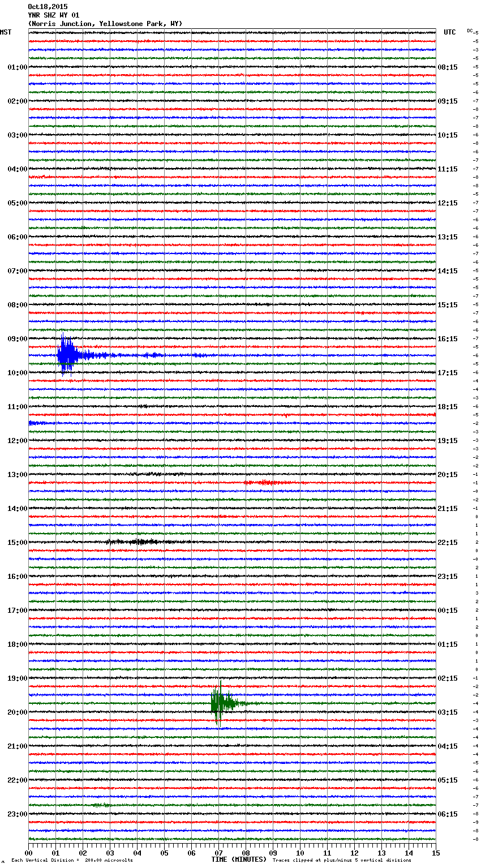Click the 11:15 UTC time label
The height and width of the screenshot is (868, 481).
[x=448, y=169]
